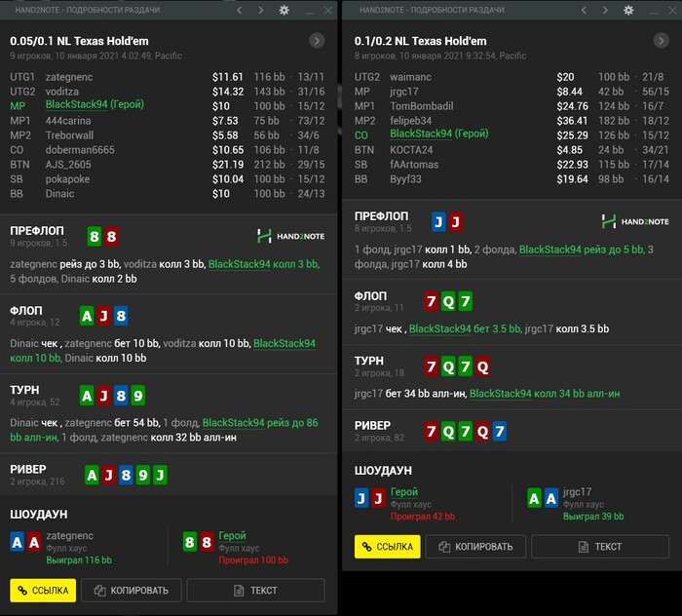Click green A card on left flop
This screenshot has height=616, width=682.
pos(87,316)
